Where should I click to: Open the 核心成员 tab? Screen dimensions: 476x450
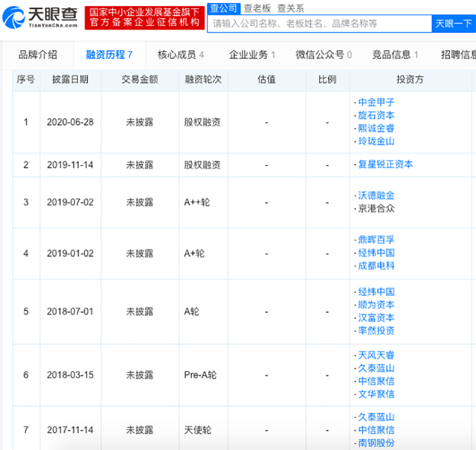point(181,55)
